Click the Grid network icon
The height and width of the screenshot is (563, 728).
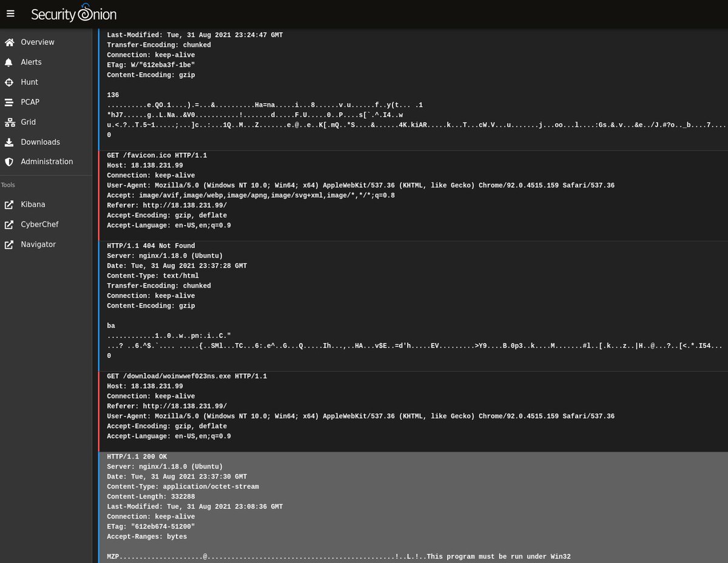click(x=9, y=123)
